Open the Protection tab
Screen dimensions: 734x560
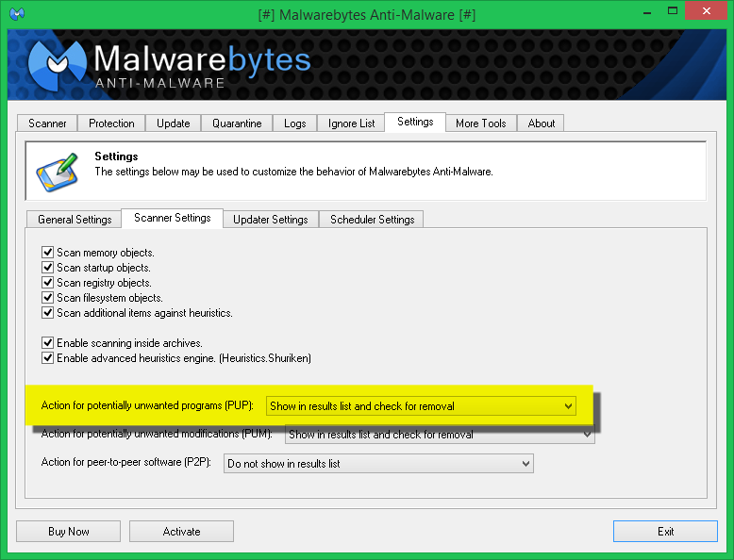coord(111,124)
